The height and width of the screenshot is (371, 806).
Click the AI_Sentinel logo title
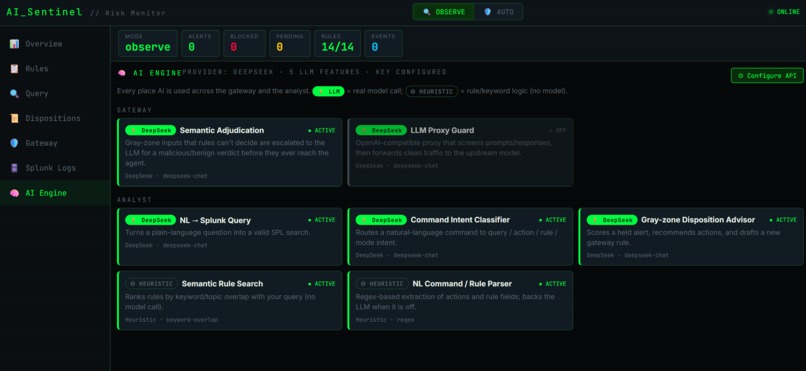(x=44, y=12)
